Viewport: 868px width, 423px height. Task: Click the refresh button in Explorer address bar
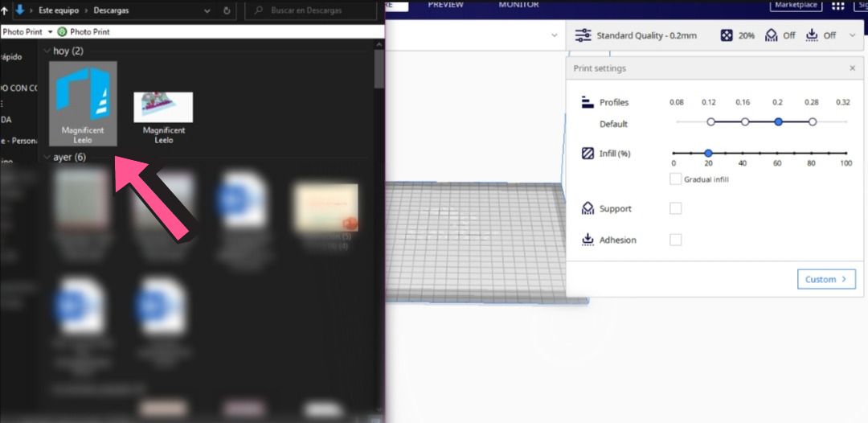tap(227, 10)
